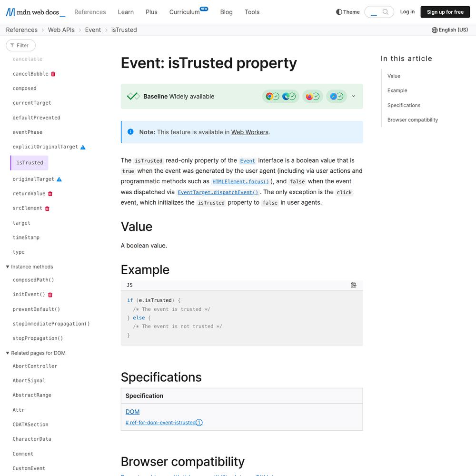This screenshot has height=476, width=476.
Task: Click the globe language icon
Action: click(435, 30)
